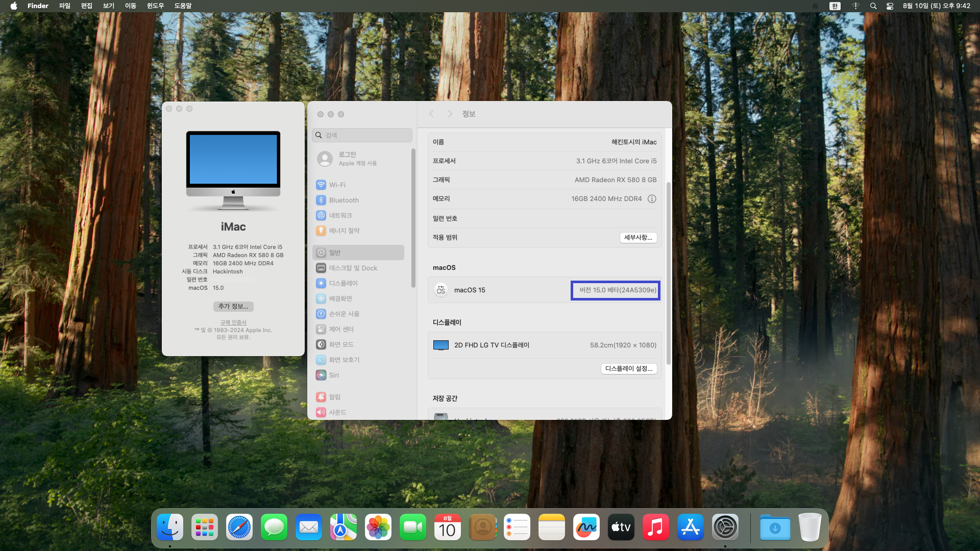Screen dimensions: 980x551
Task: Open Mail from the Dock
Action: point(309,528)
